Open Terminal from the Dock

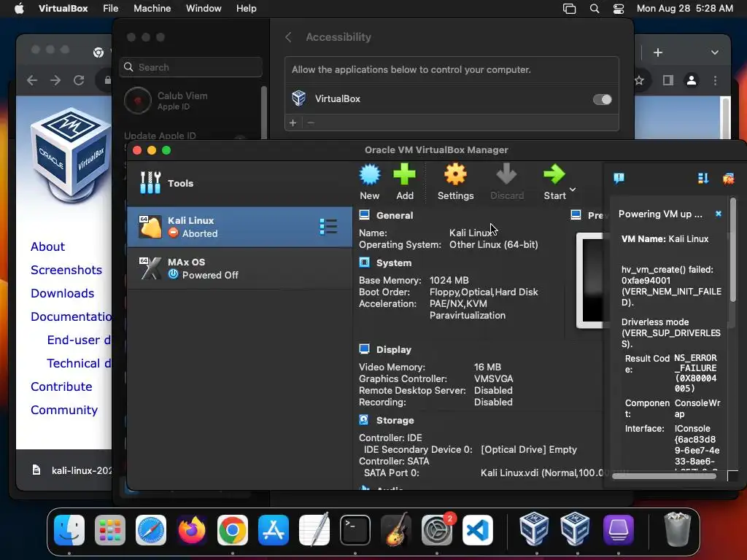click(x=355, y=530)
